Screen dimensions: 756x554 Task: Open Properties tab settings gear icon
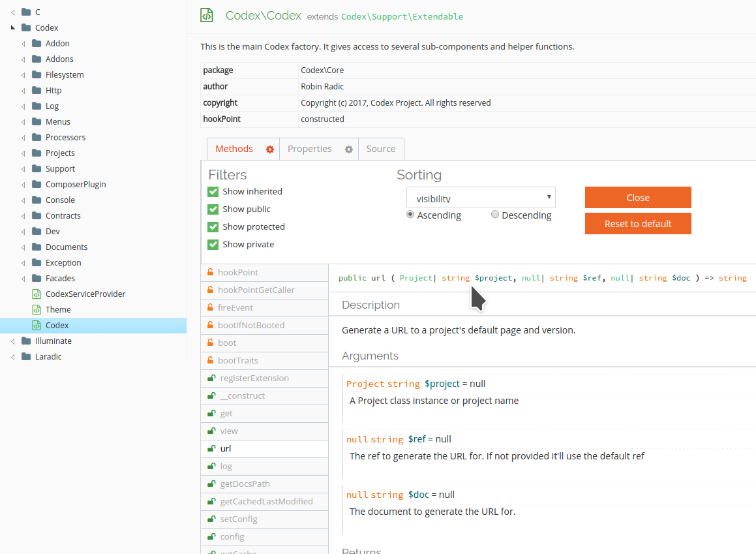[348, 149]
